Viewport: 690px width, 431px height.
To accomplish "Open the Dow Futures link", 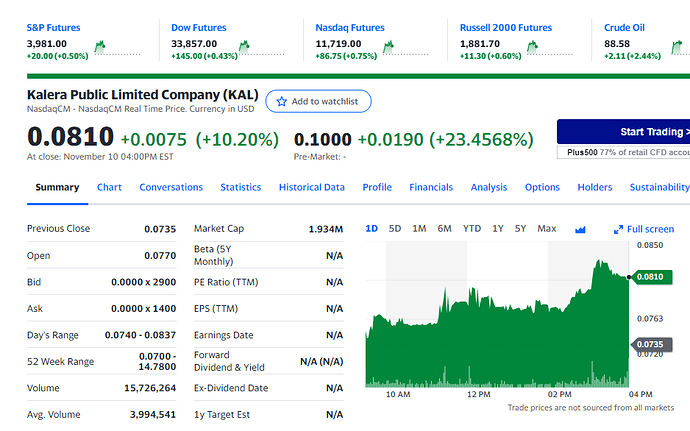I will [198, 28].
